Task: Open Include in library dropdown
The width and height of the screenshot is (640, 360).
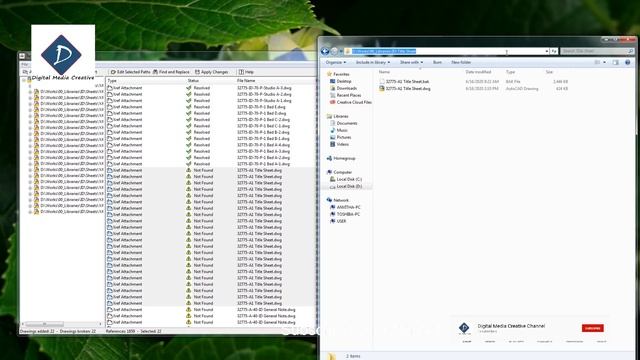Action: 373,62
